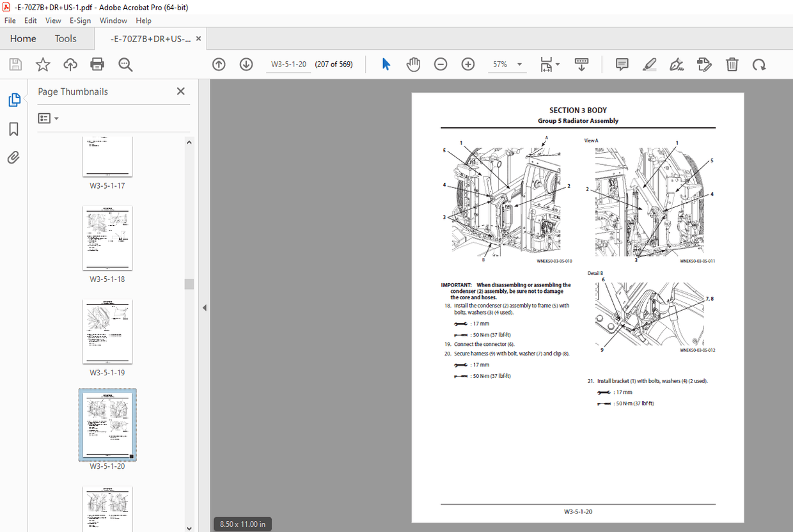Add document to favorites with star icon
Viewport: 793px width, 532px height.
tap(42, 64)
